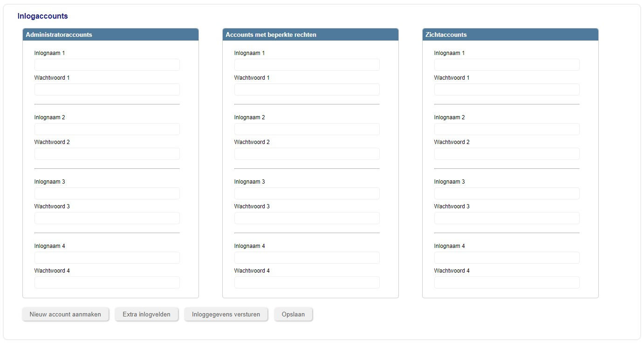The image size is (644, 343).
Task: Click Wachtwoord 4 field under Zichtaccounts
Action: coord(507,282)
